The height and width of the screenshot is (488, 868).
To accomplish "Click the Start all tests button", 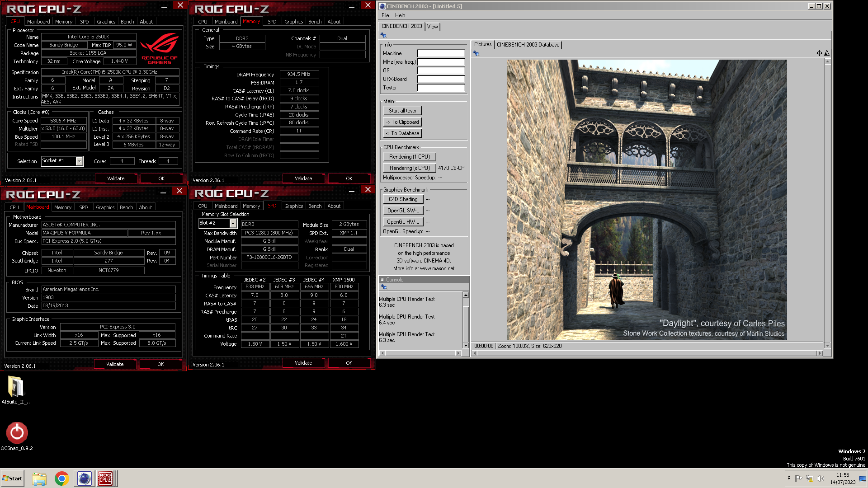I will click(x=402, y=111).
